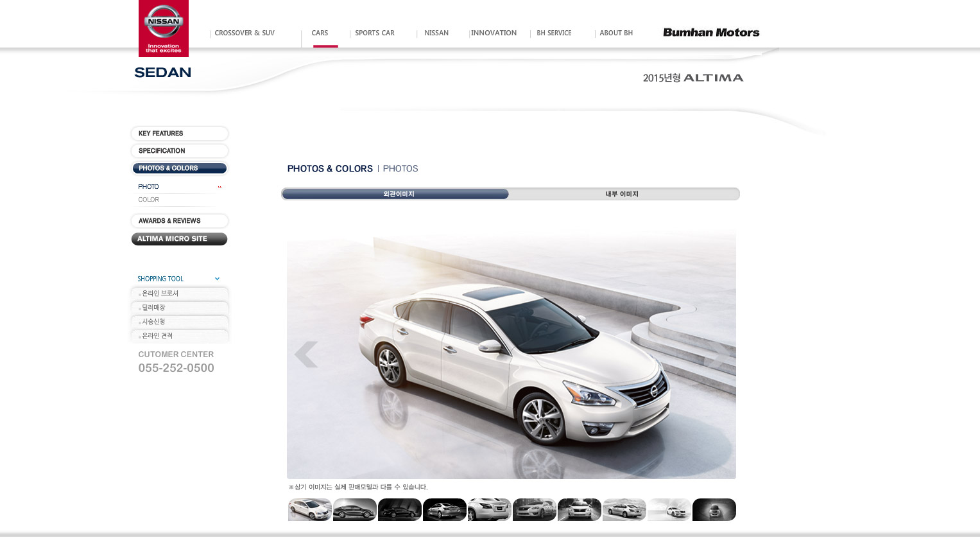This screenshot has width=980, height=544.
Task: Select first thumbnail of white Altima front
Action: (x=310, y=510)
